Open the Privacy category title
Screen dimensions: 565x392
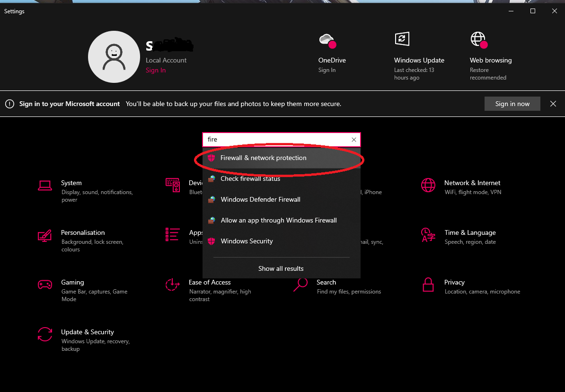pyautogui.click(x=454, y=282)
